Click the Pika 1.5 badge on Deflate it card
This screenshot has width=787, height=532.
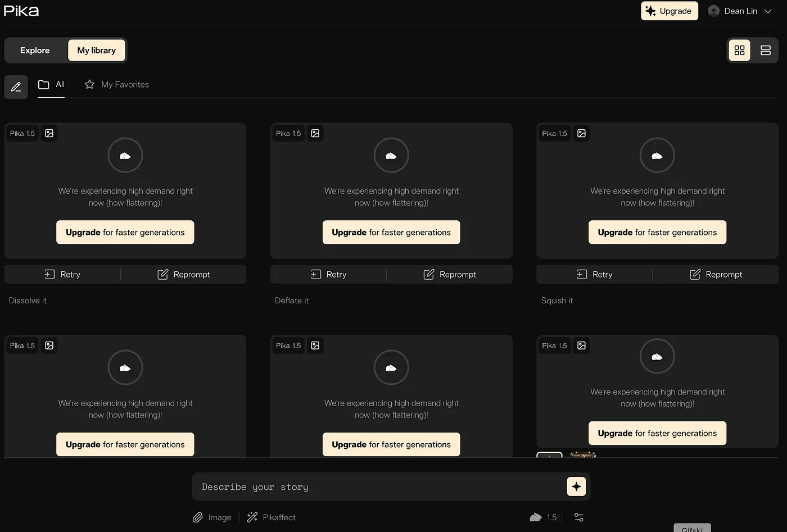click(x=288, y=134)
